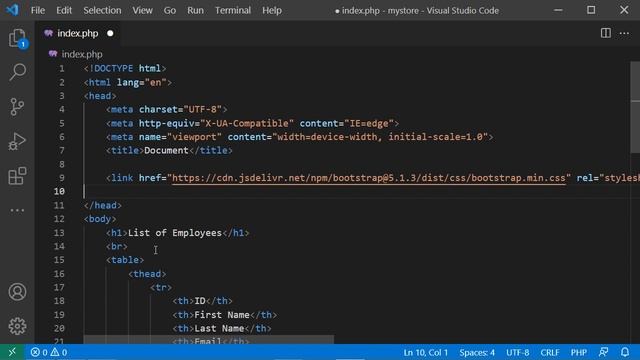
Task: Click the PHP file icon in breadcrumb
Action: tap(53, 54)
